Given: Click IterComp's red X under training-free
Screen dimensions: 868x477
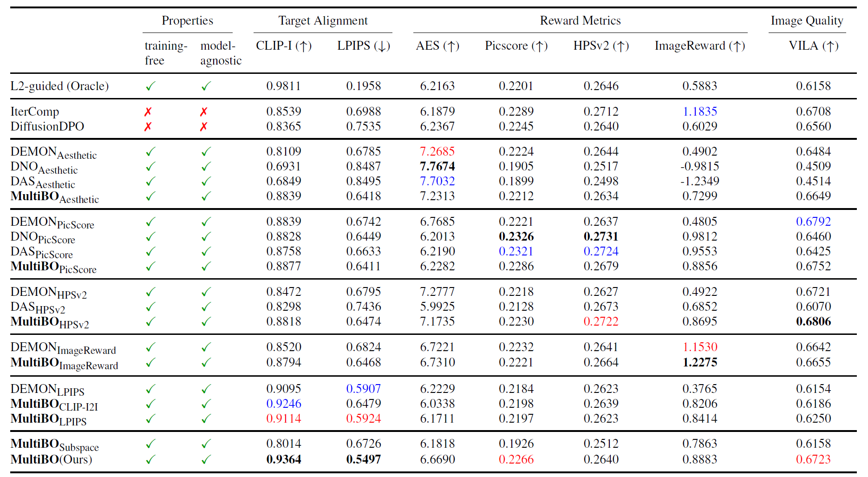Looking at the screenshot, I should coord(148,112).
